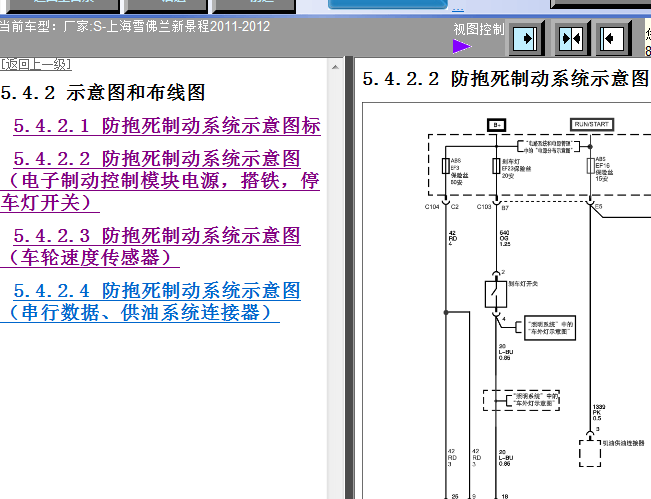Click the view control icon with right-pointing arrow
This screenshot has width=651, height=499.
coord(526,39)
